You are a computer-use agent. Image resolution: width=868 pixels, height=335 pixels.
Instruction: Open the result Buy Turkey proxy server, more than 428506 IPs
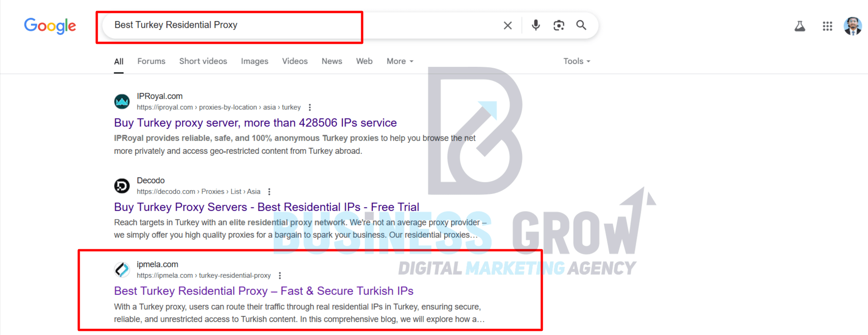[x=255, y=123]
